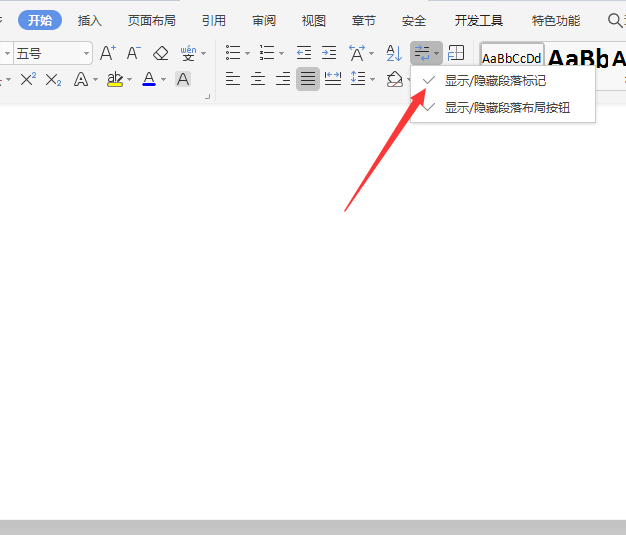Viewport: 626px width, 535px height.
Task: Click the sort A-Z icon
Action: pos(393,53)
